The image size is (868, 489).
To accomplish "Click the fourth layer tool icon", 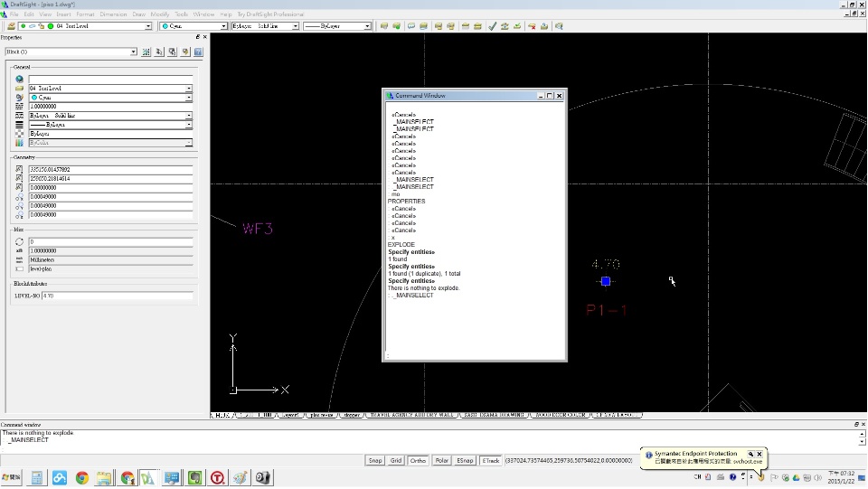I will (423, 26).
